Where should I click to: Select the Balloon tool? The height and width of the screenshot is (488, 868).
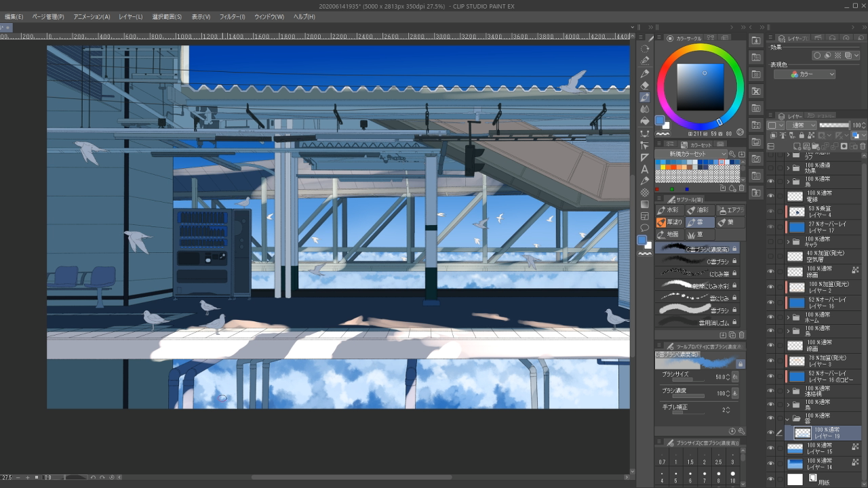coord(645,228)
